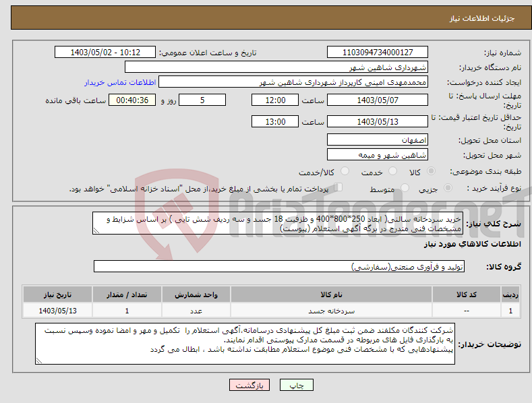Click the quantity cell showing 1

(127, 311)
